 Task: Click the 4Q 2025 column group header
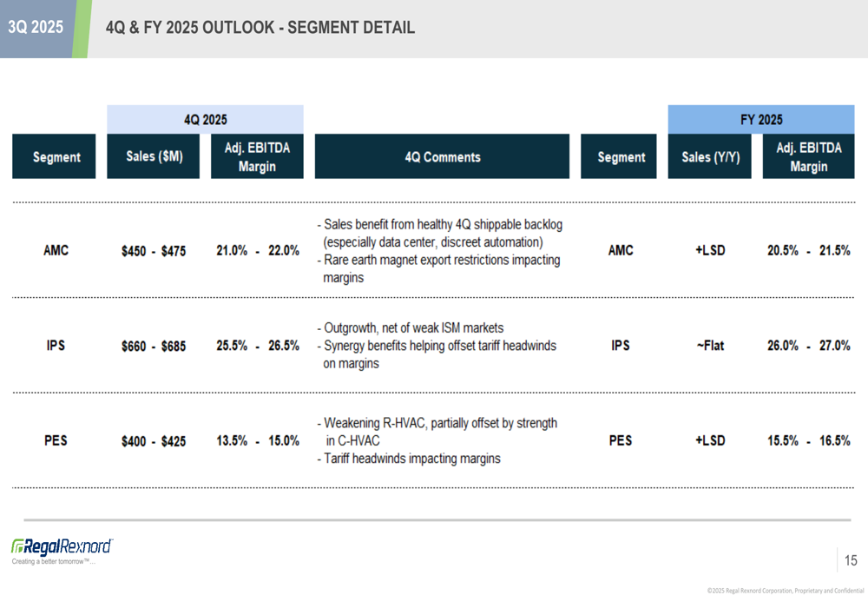click(x=205, y=120)
